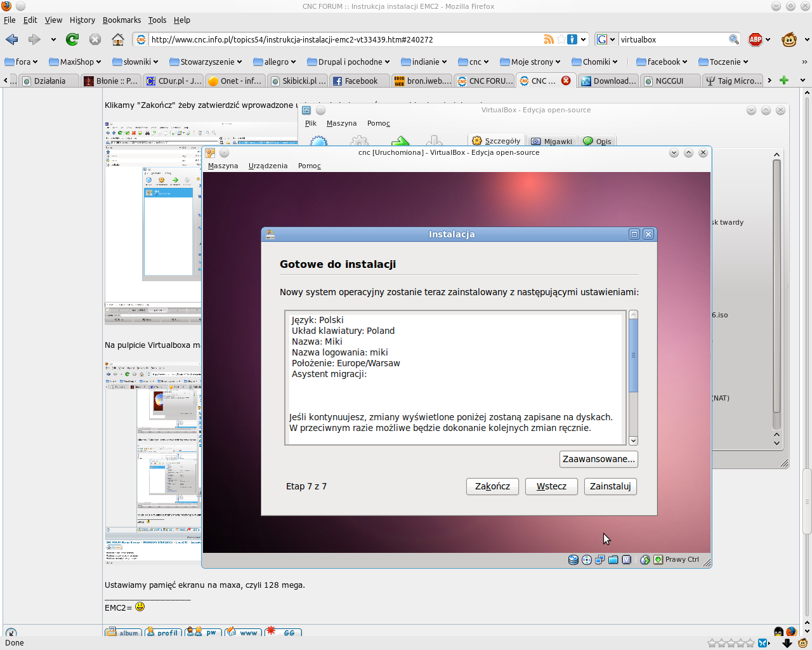The width and height of the screenshot is (812, 650).
Task: Switch to Opis tab in VirtualBox manager
Action: 598,141
